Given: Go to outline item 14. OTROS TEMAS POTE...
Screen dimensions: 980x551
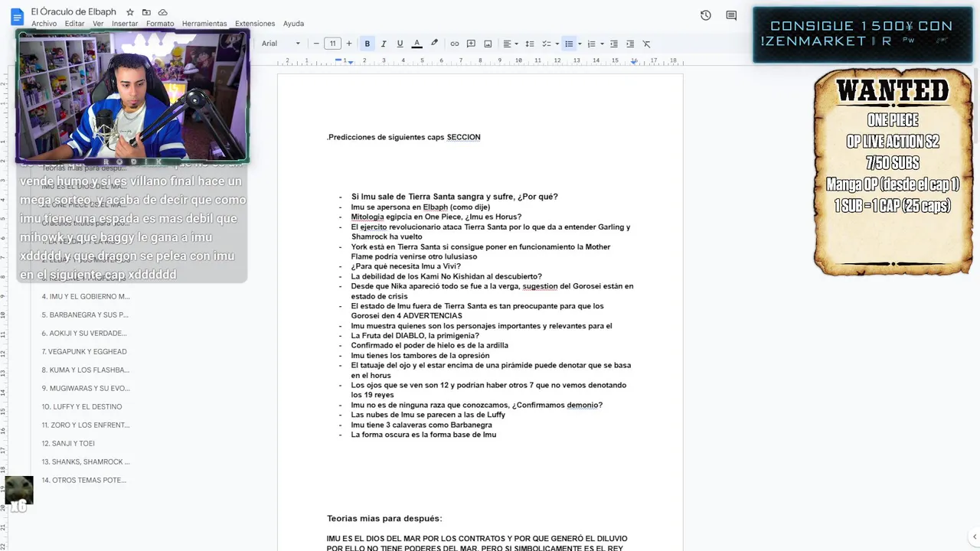Looking at the screenshot, I should [84, 480].
